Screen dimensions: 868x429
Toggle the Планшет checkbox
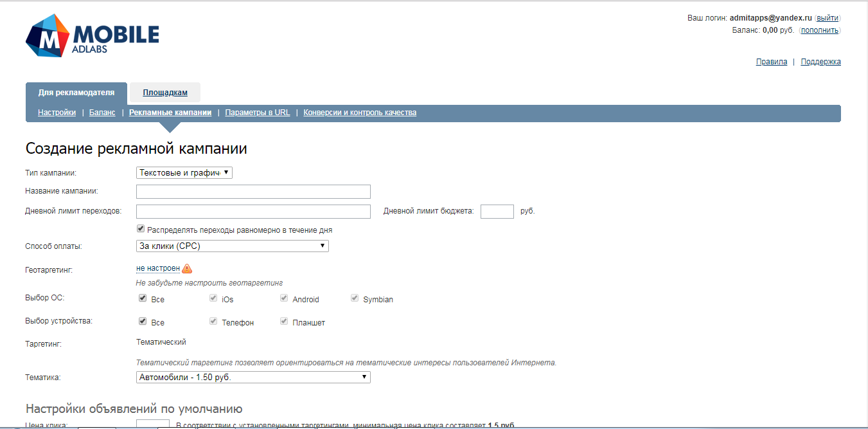click(284, 322)
